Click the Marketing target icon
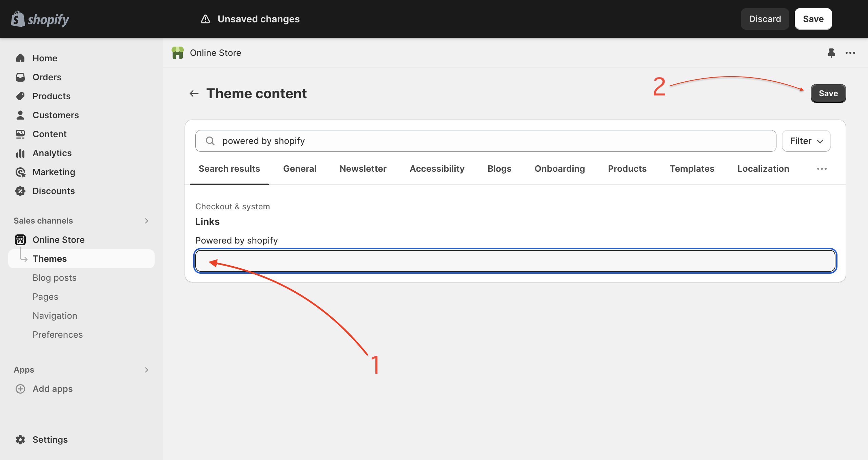The height and width of the screenshot is (460, 868). pyautogui.click(x=20, y=172)
